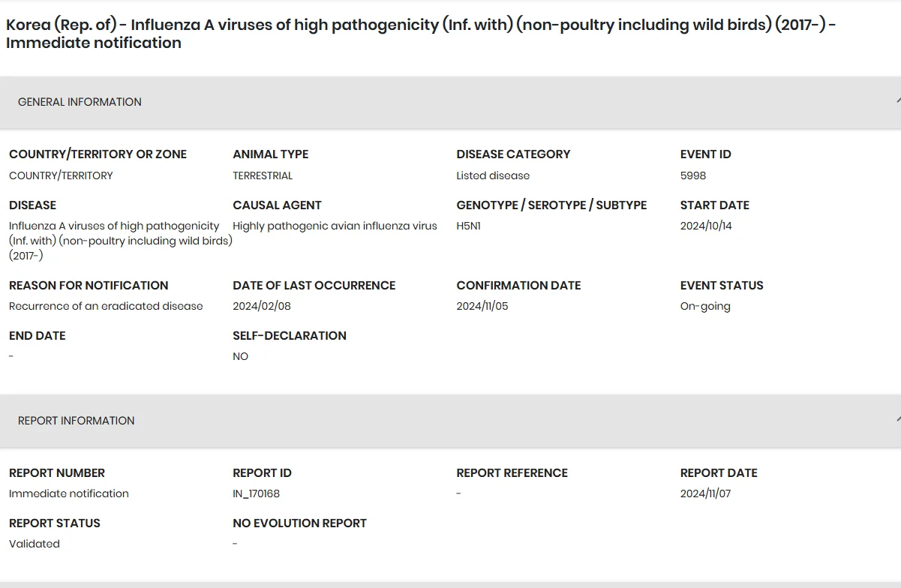Click the Report Information header title

77,421
